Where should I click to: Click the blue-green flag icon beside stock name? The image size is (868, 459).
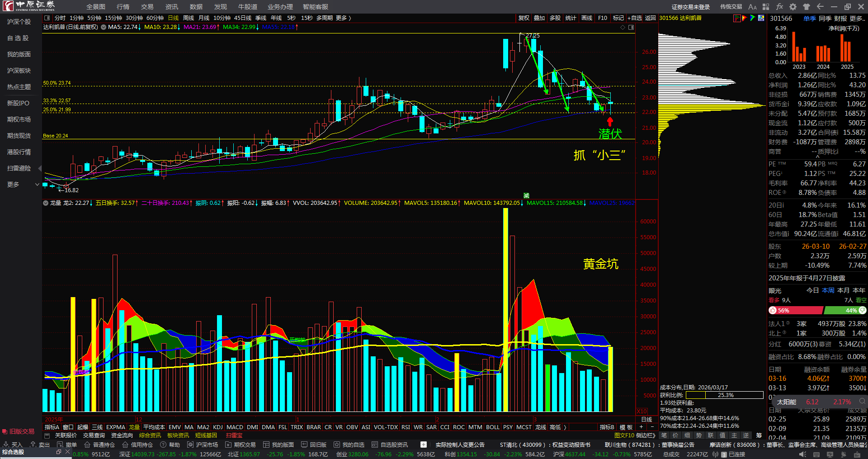pyautogui.click(x=753, y=18)
